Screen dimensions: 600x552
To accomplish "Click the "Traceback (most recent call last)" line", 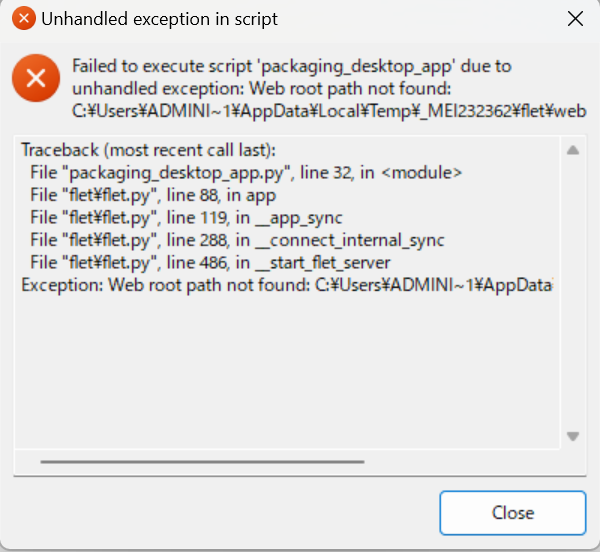I will pyautogui.click(x=147, y=151).
